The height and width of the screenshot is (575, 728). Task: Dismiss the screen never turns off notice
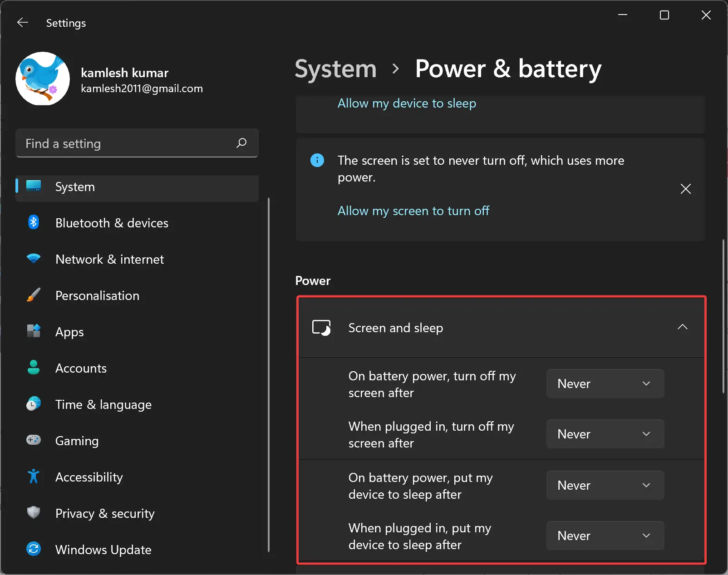[686, 189]
